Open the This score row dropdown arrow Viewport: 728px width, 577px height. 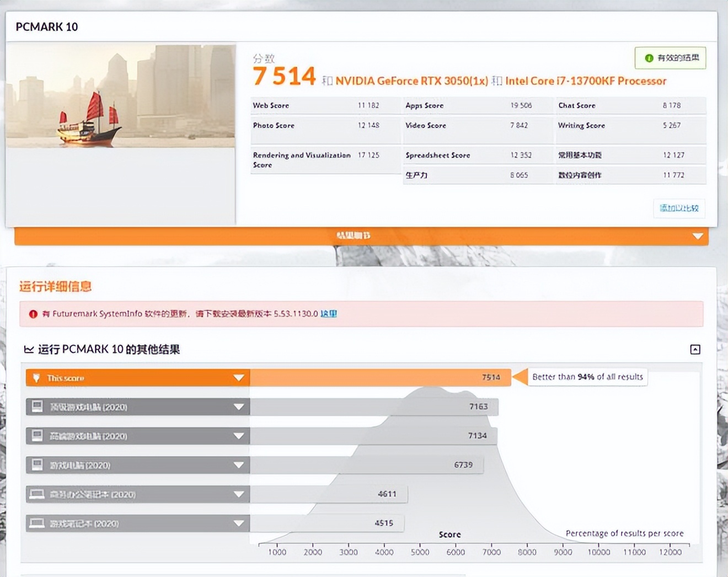coord(239,378)
